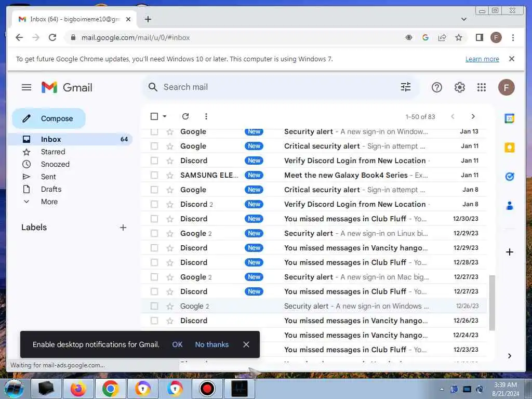The width and height of the screenshot is (532, 399).
Task: Share this page icon in address bar
Action: (x=442, y=37)
